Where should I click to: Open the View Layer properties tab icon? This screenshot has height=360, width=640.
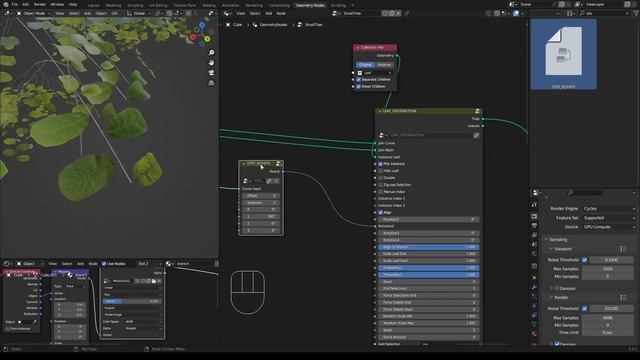534,235
